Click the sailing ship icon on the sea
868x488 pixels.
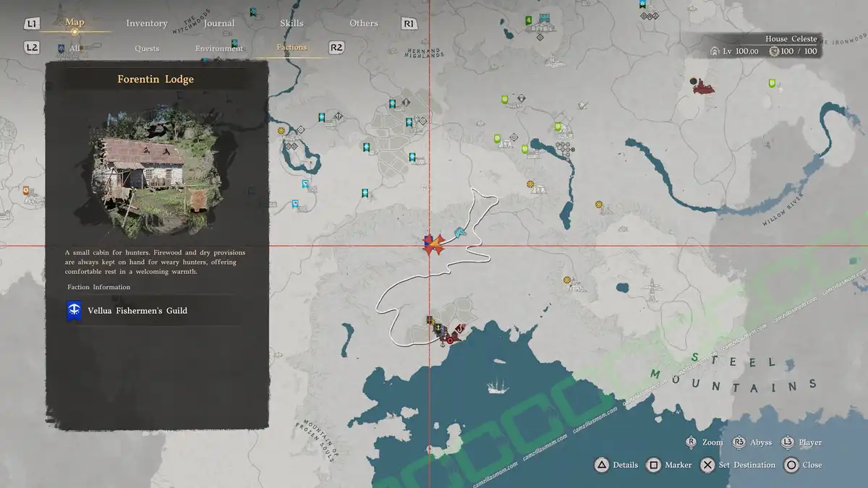(x=497, y=386)
